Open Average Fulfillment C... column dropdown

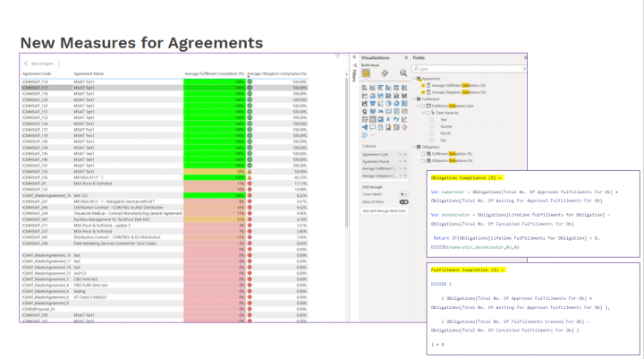tap(401, 168)
